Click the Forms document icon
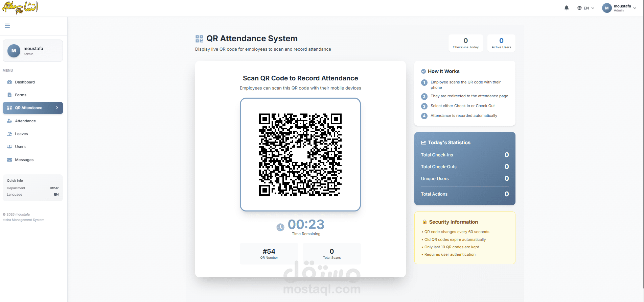The image size is (644, 302). click(9, 95)
